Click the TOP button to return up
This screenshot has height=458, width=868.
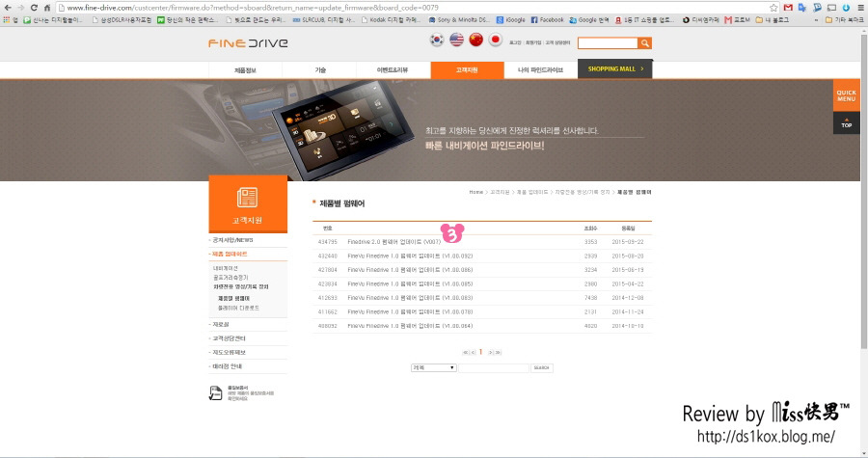click(x=847, y=122)
